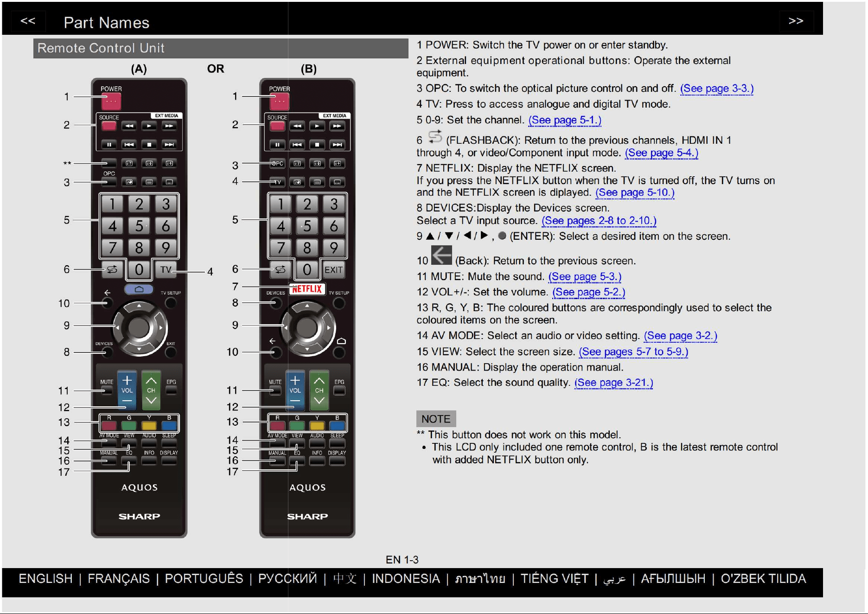Click fast-forward button on remote B
Image resolution: width=868 pixels, height=614 pixels.
point(337,126)
